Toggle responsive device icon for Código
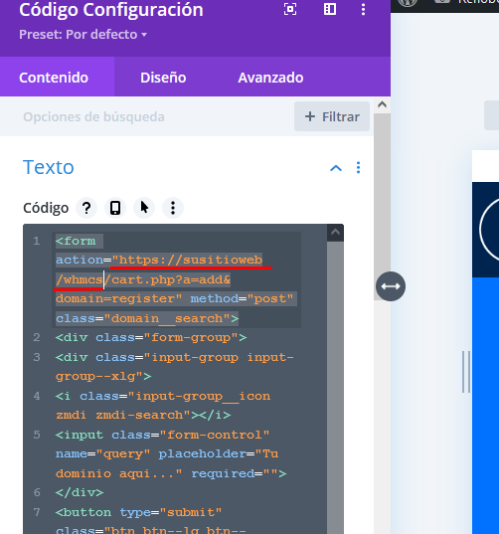Screen dimensions: 499x534 [x=115, y=208]
